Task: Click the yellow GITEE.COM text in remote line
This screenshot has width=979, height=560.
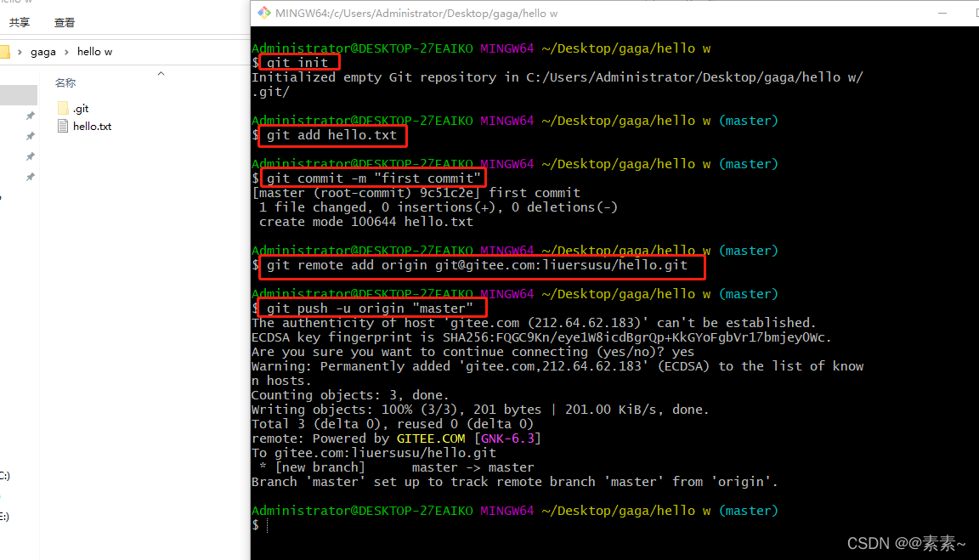Action: pyautogui.click(x=431, y=438)
